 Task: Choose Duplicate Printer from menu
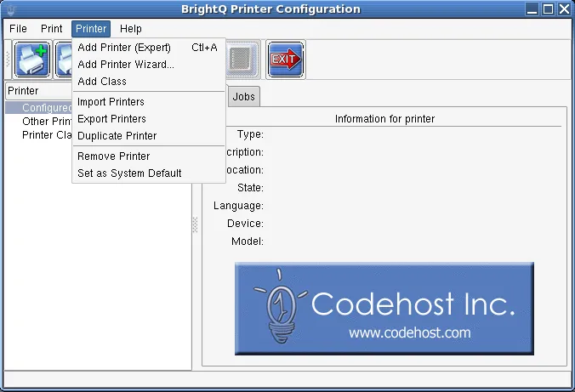pos(149,136)
